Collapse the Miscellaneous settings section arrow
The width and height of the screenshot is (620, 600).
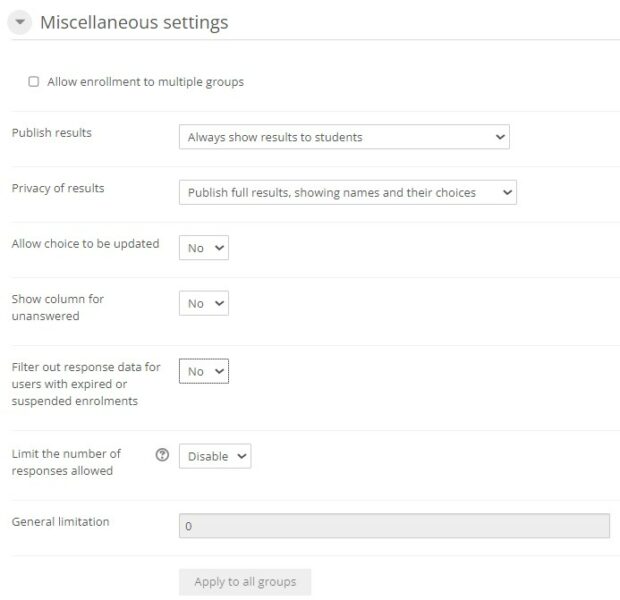pos(21,23)
